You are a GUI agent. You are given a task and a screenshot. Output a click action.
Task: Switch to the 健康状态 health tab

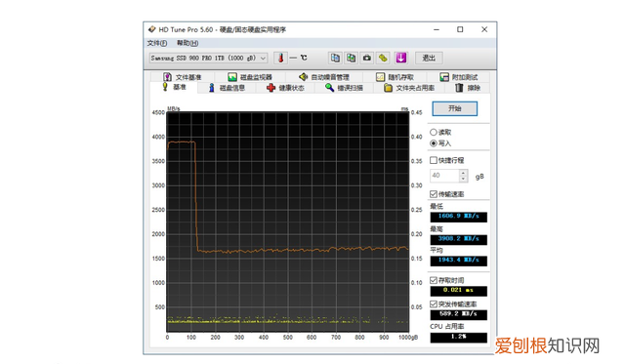[x=285, y=88]
